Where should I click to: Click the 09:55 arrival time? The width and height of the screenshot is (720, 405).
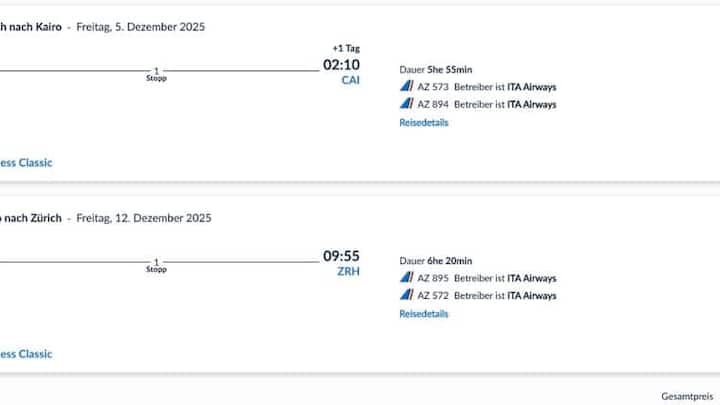[x=340, y=256]
